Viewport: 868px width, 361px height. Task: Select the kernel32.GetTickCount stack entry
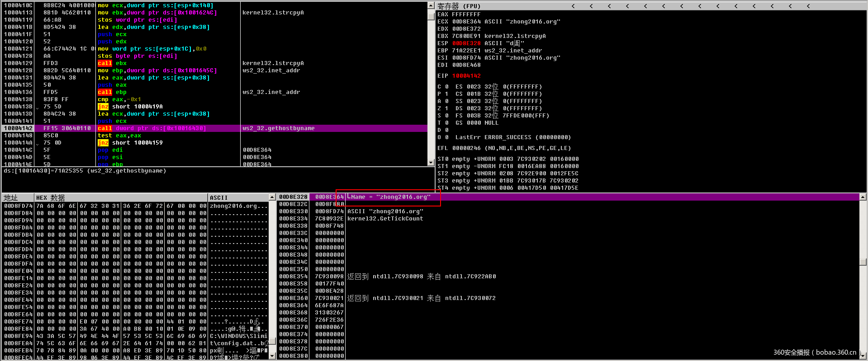click(385, 219)
